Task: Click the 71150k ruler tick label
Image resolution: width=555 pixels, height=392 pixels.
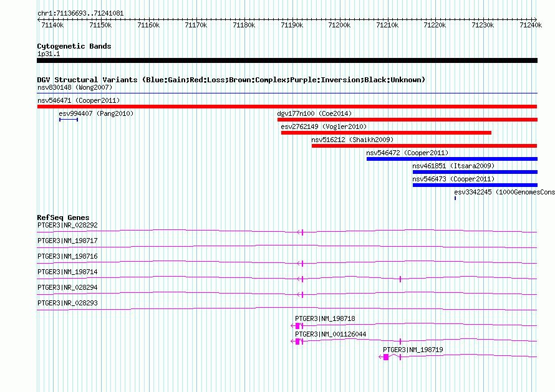Action: [100, 25]
